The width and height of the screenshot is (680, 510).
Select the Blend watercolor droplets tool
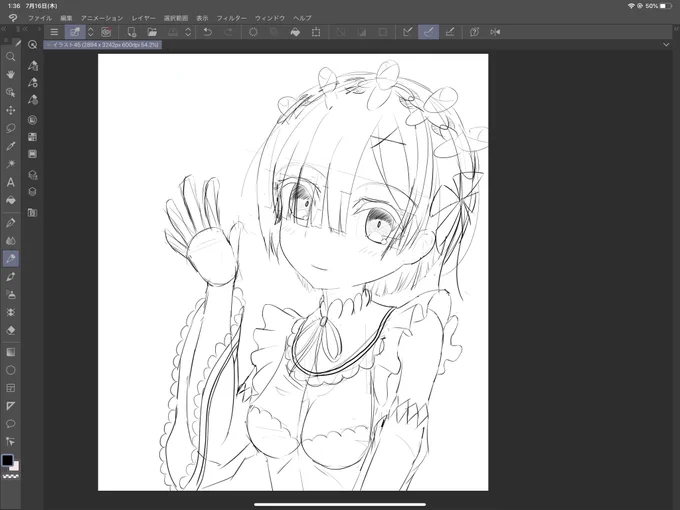click(x=11, y=241)
